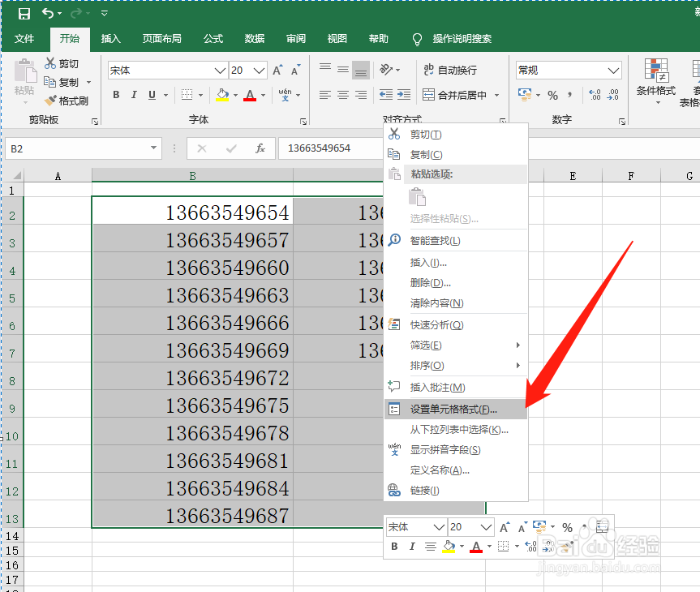Choose 智能查找(L) in context menu
The height and width of the screenshot is (592, 700).
click(x=455, y=241)
